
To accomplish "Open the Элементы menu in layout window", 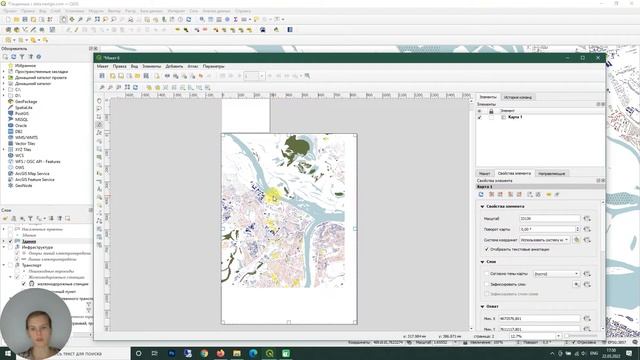I will tap(152, 66).
